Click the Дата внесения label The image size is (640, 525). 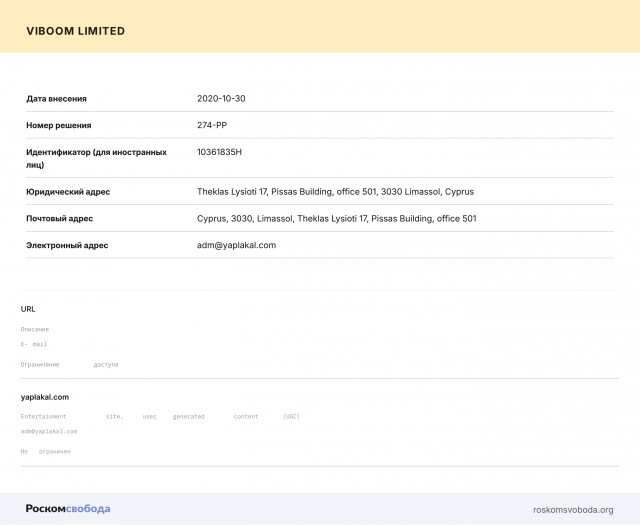56,99
